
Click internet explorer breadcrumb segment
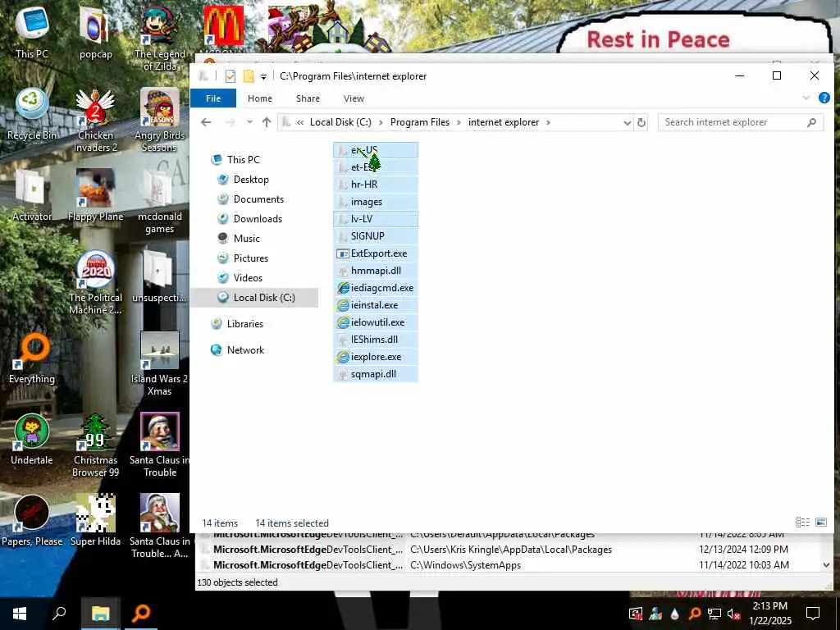(x=504, y=122)
